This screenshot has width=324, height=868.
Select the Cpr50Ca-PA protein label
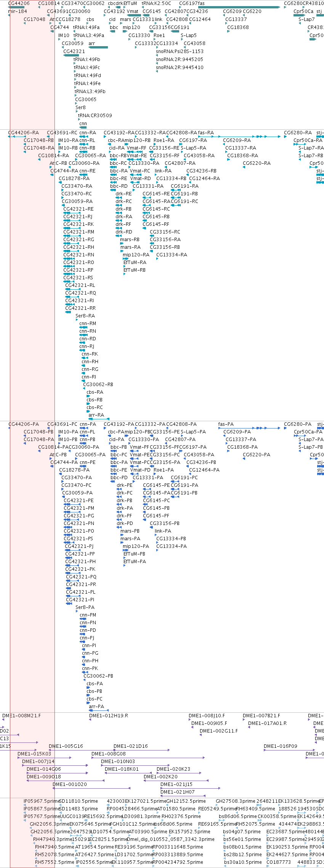coord(308,432)
